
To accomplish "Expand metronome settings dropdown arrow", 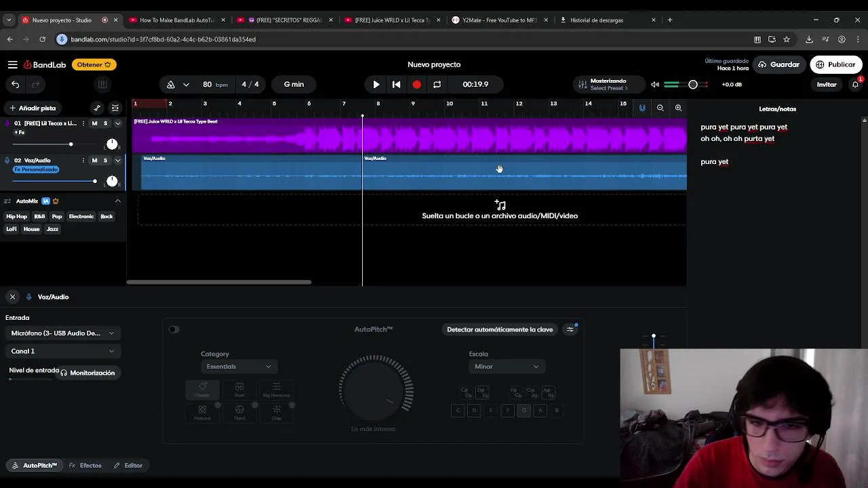I will (186, 85).
